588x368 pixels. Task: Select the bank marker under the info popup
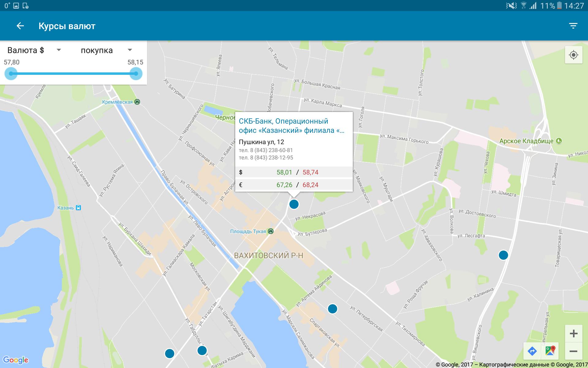(x=294, y=204)
